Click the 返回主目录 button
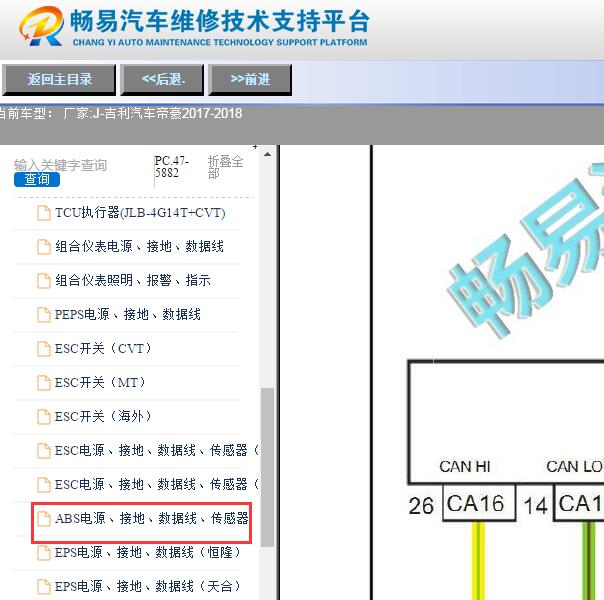The height and width of the screenshot is (600, 604). (59, 80)
